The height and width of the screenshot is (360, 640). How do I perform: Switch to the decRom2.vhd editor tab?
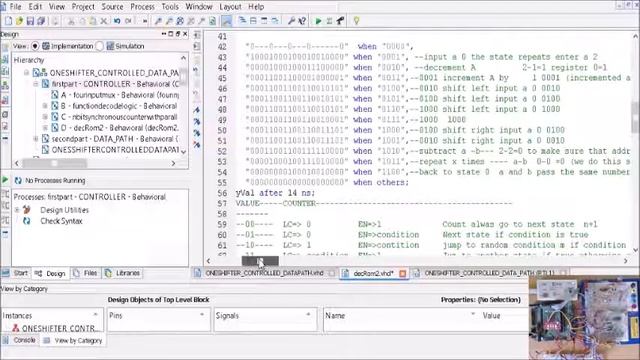click(x=373, y=273)
